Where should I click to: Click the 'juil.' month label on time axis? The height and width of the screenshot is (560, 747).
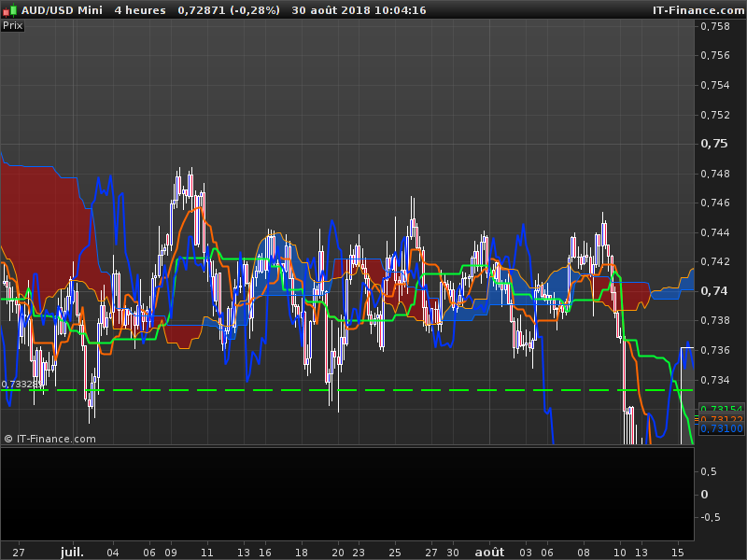tap(72, 552)
